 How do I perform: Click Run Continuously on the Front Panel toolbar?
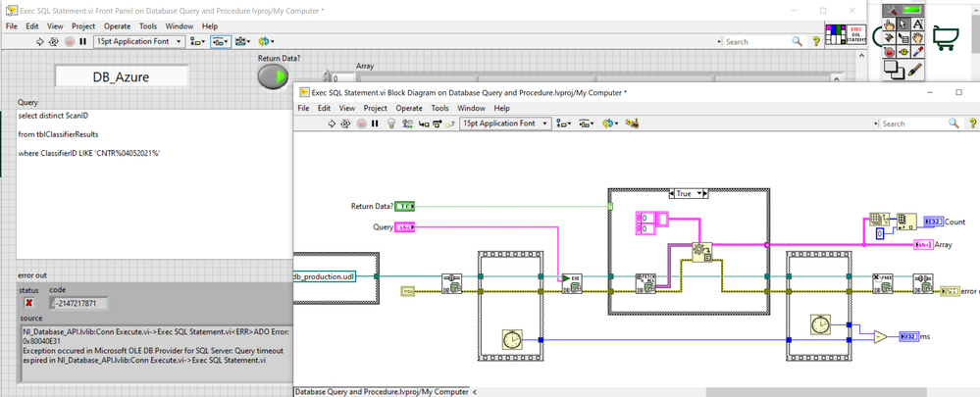[54, 42]
